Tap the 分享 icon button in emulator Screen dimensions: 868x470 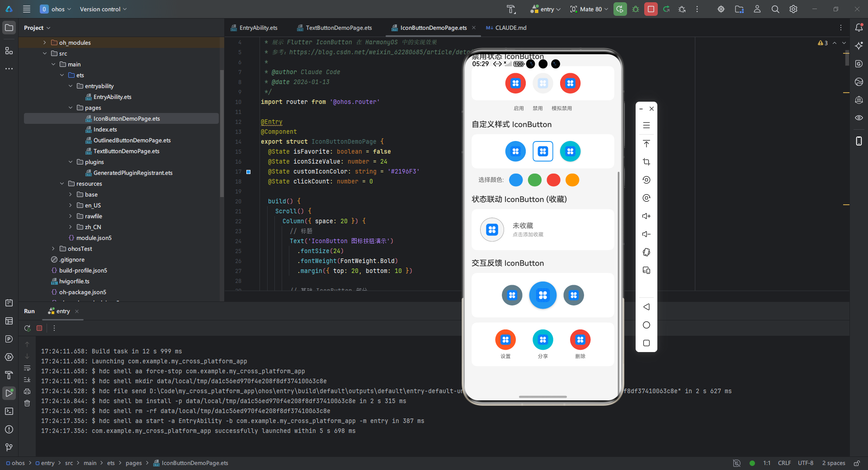(x=543, y=339)
